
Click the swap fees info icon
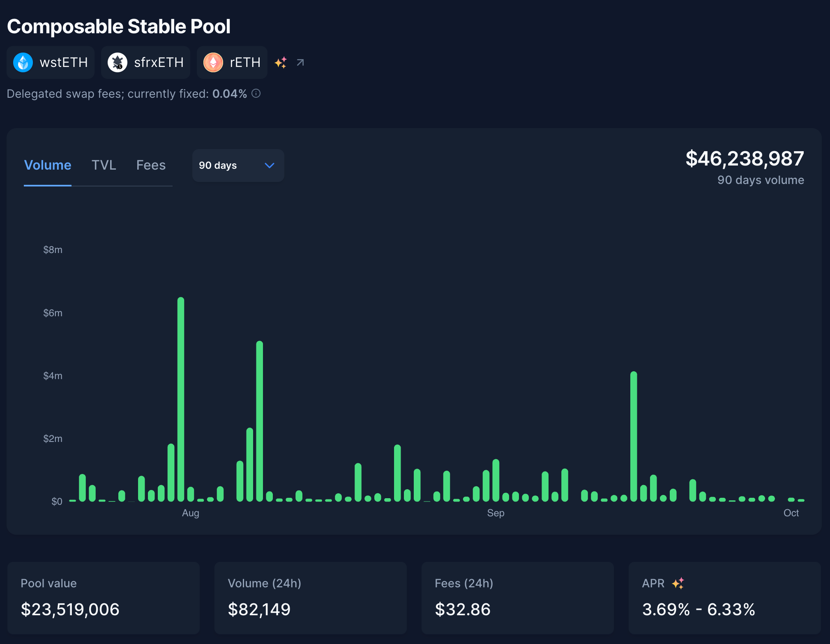256,94
